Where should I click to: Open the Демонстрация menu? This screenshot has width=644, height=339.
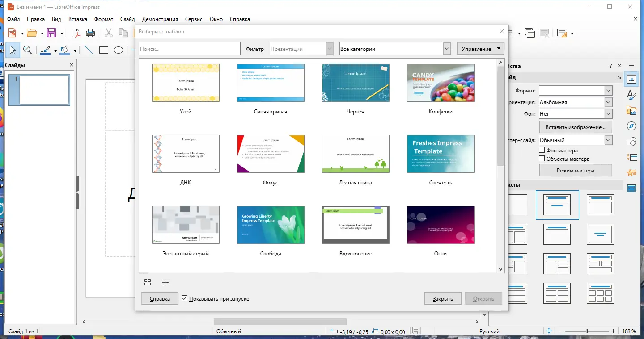click(x=160, y=19)
